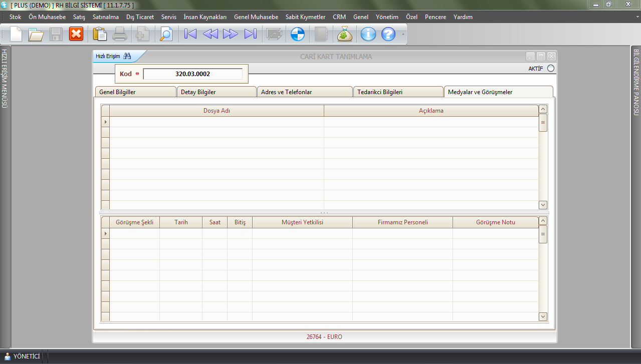Viewport: 641px width, 364px height.
Task: Expand the BİLGİLENDİRME PANOSU side panel
Action: click(x=636, y=82)
